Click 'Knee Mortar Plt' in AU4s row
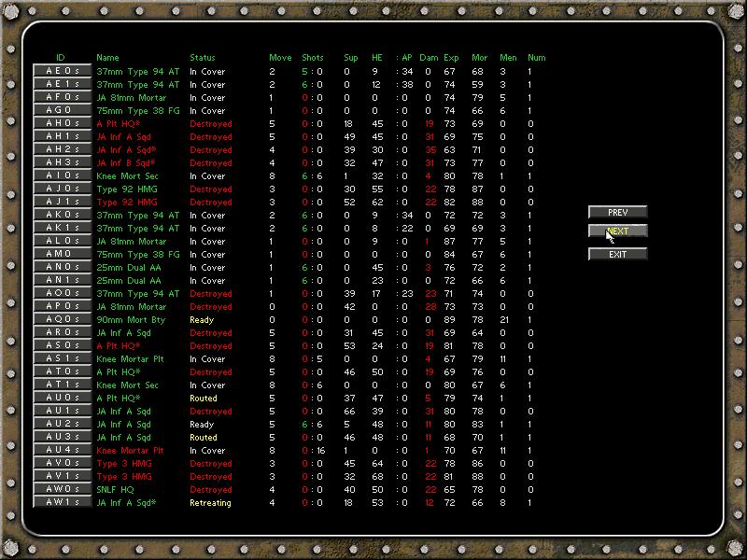This screenshot has width=747, height=560. [130, 451]
